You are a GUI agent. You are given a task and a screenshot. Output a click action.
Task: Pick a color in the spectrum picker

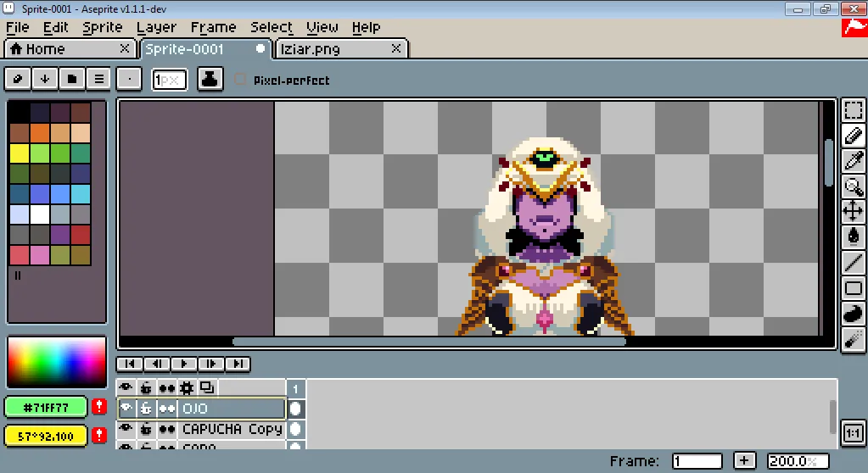point(57,362)
